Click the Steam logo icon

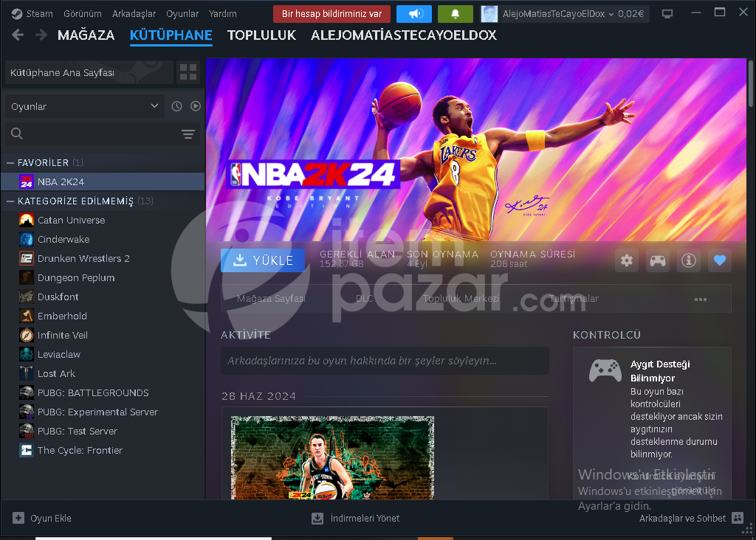[x=17, y=14]
